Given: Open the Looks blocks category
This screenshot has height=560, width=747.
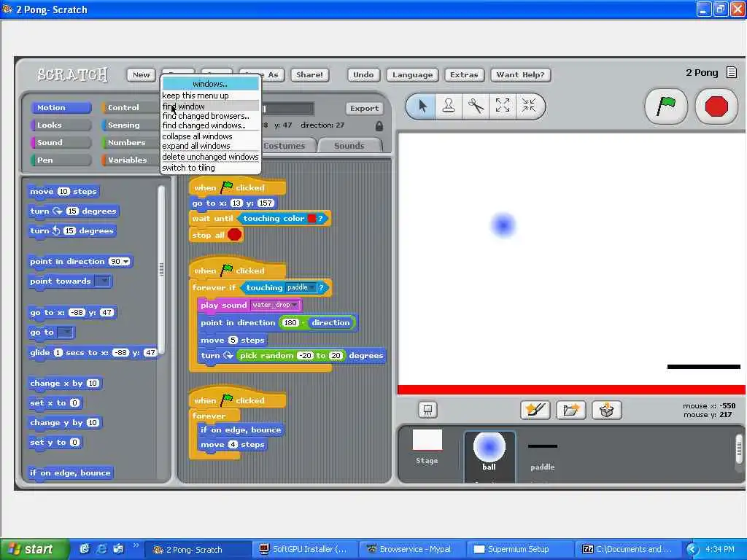Looking at the screenshot, I should click(61, 125).
